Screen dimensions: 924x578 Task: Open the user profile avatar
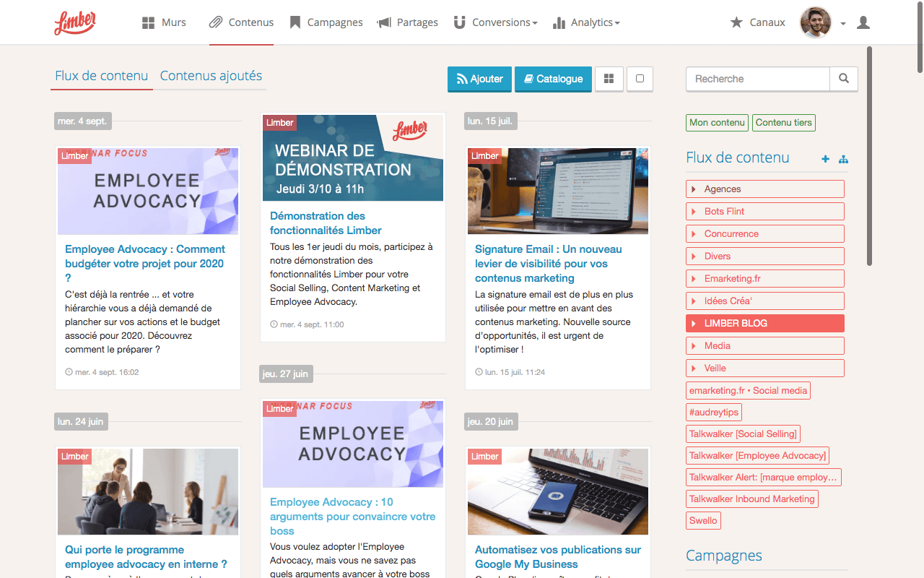816,22
